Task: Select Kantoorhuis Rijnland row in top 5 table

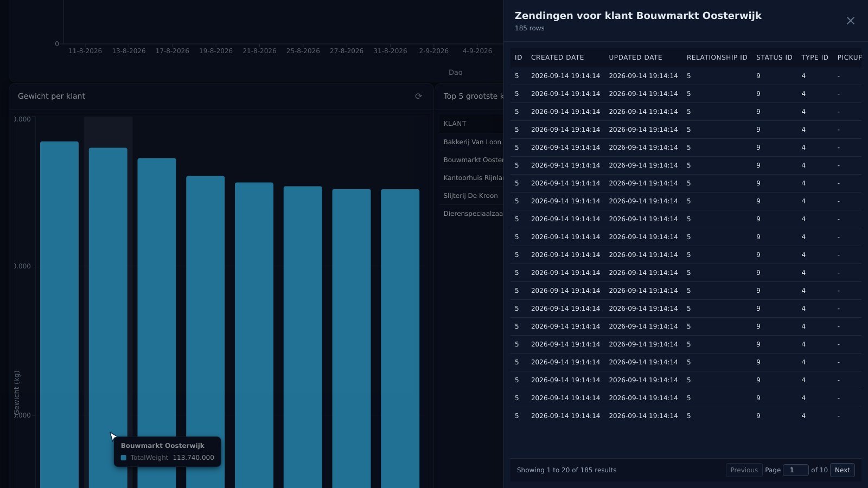Action: (472, 178)
